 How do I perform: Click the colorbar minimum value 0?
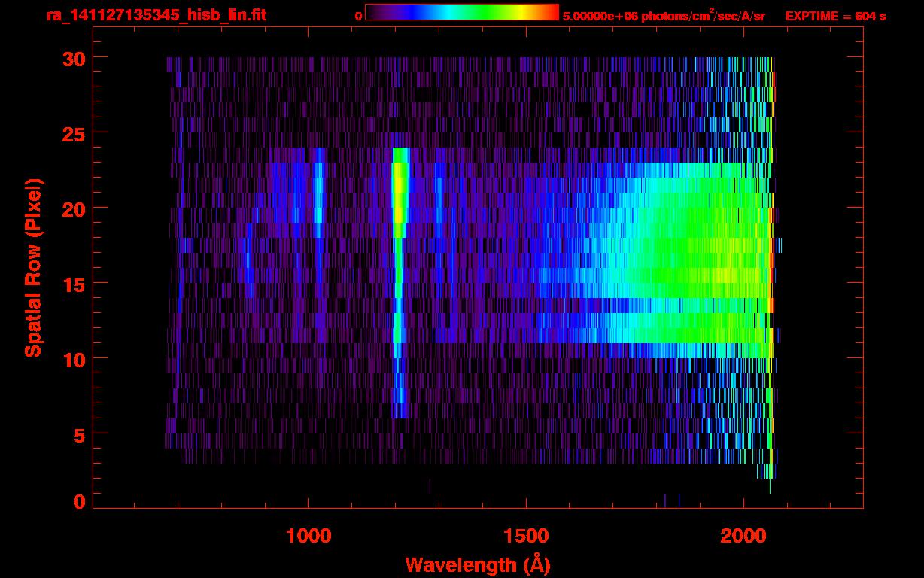coord(358,16)
